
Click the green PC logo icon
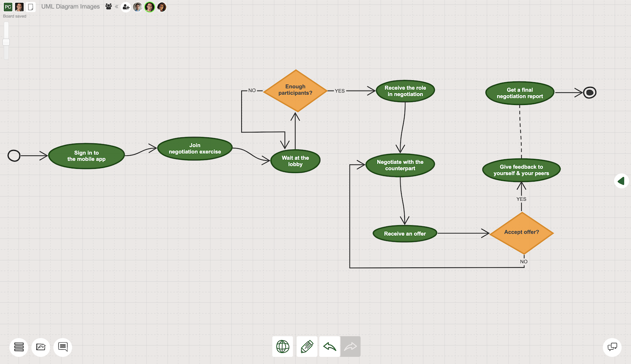(x=8, y=7)
